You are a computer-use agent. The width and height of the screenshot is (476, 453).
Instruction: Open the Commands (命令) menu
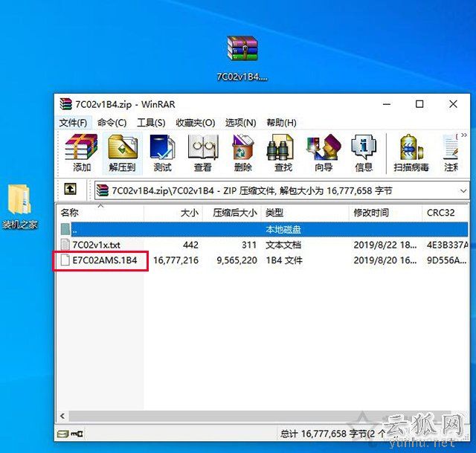tap(112, 123)
